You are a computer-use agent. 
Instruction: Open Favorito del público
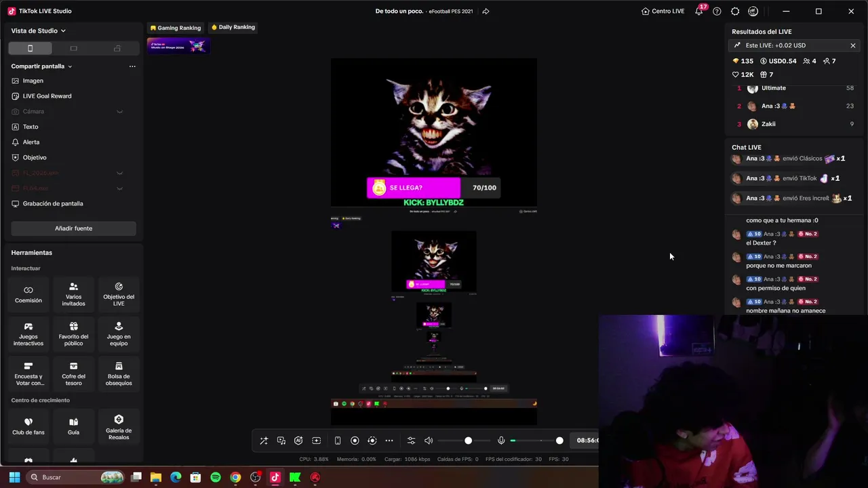tap(73, 334)
